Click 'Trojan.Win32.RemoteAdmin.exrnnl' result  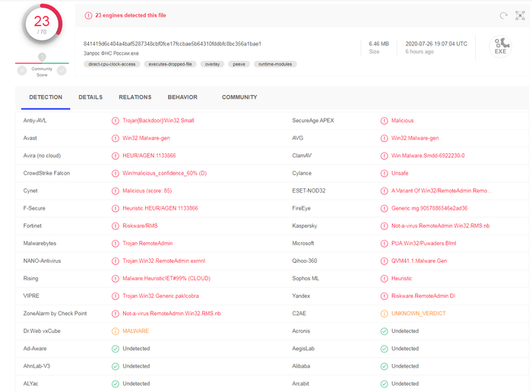pyautogui.click(x=164, y=261)
